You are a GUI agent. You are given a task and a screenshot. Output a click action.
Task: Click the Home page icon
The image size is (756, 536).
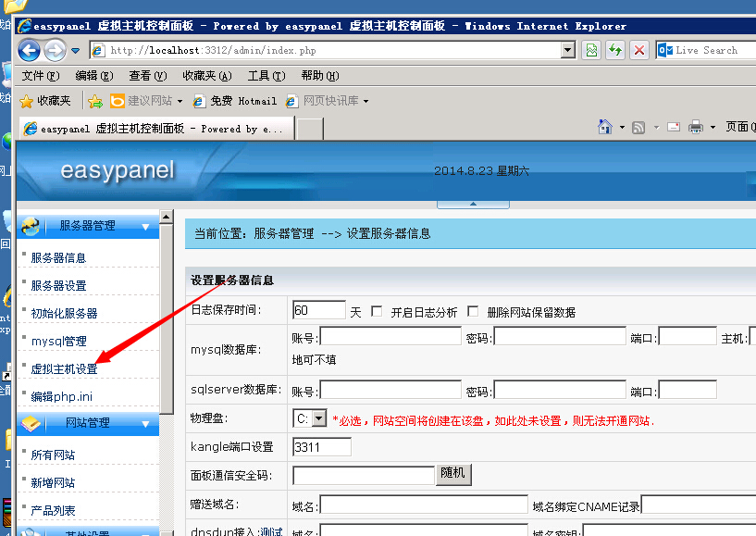click(604, 127)
